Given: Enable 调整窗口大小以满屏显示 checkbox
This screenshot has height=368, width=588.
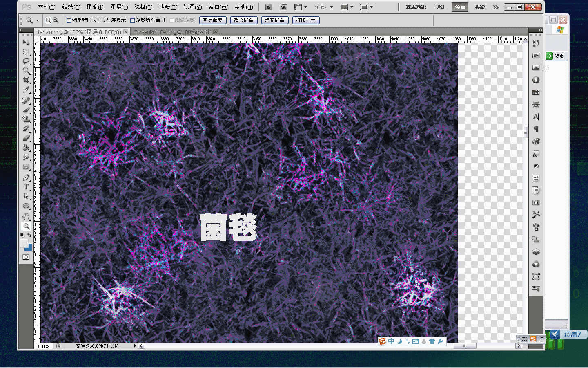Looking at the screenshot, I should click(x=69, y=20).
